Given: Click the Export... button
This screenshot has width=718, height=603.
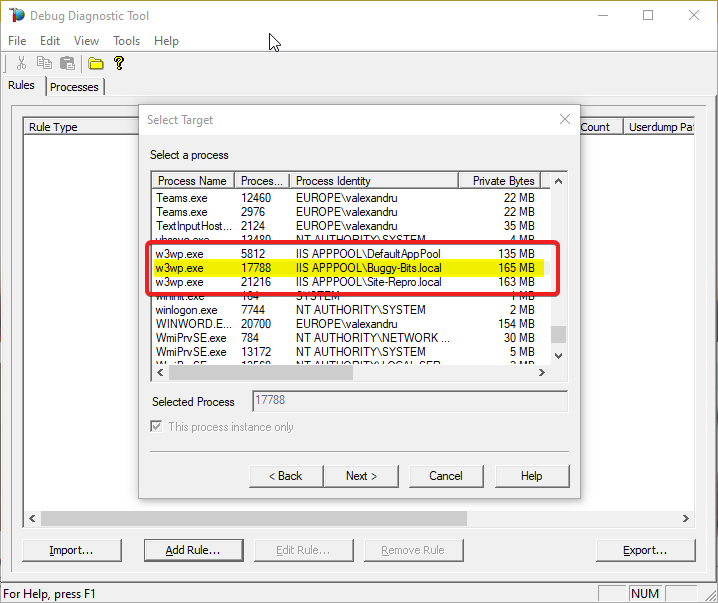Looking at the screenshot, I should tap(645, 550).
